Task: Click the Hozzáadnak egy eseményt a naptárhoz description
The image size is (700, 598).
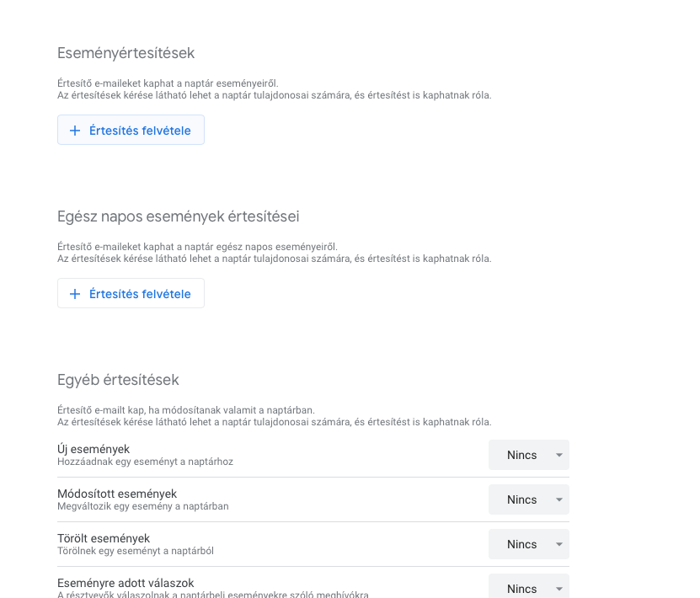Action: click(x=145, y=462)
